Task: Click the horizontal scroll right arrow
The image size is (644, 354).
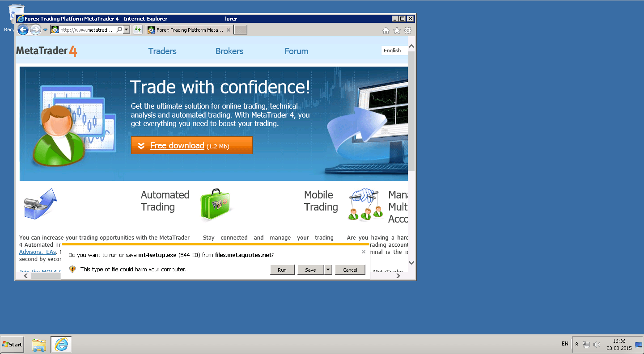Action: point(399,276)
